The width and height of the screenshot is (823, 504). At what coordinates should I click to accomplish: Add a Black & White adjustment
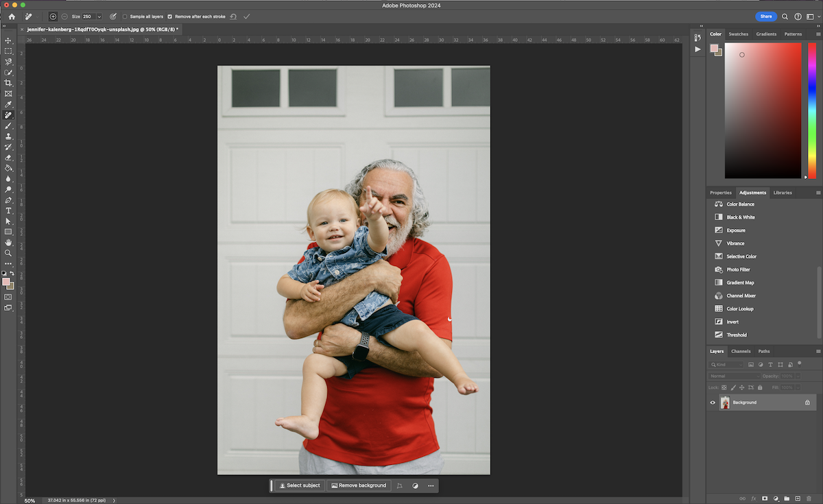tap(740, 217)
